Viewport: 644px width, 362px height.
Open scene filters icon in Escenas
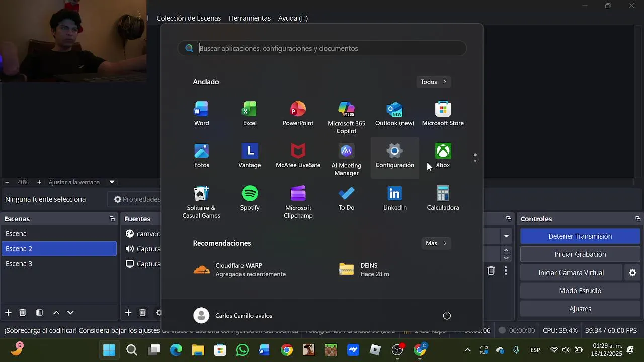(x=39, y=313)
